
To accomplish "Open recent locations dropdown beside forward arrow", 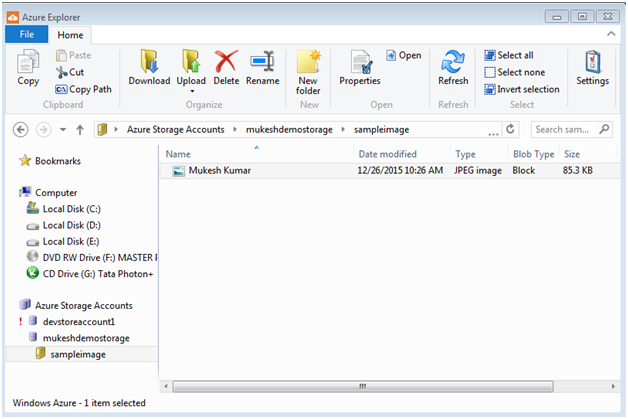I will tap(63, 129).
